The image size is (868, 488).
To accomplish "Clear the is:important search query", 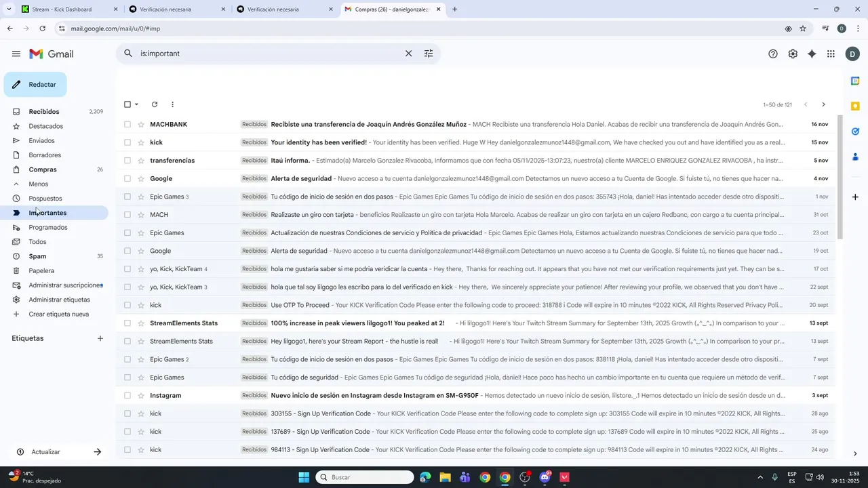I will pyautogui.click(x=408, y=53).
